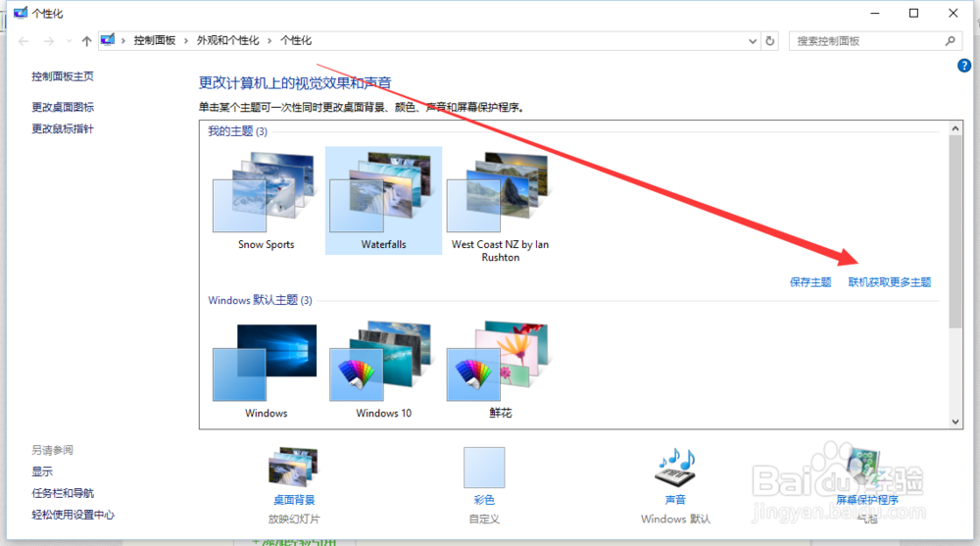Open the 外观和个性化 breadcrumb
980x546 pixels.
[227, 40]
